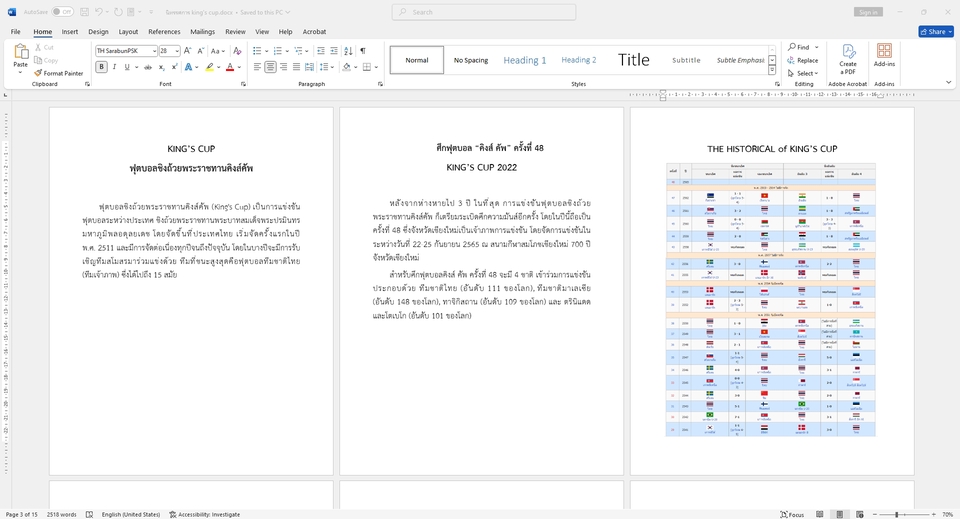Switch to the Layout tab
This screenshot has width=960, height=519.
tap(128, 32)
